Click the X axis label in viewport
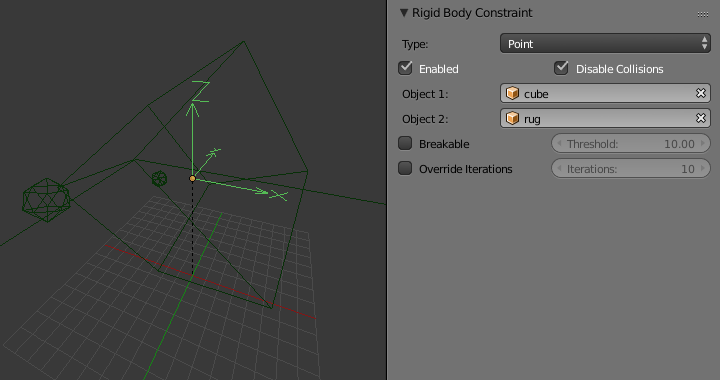 pyautogui.click(x=279, y=195)
